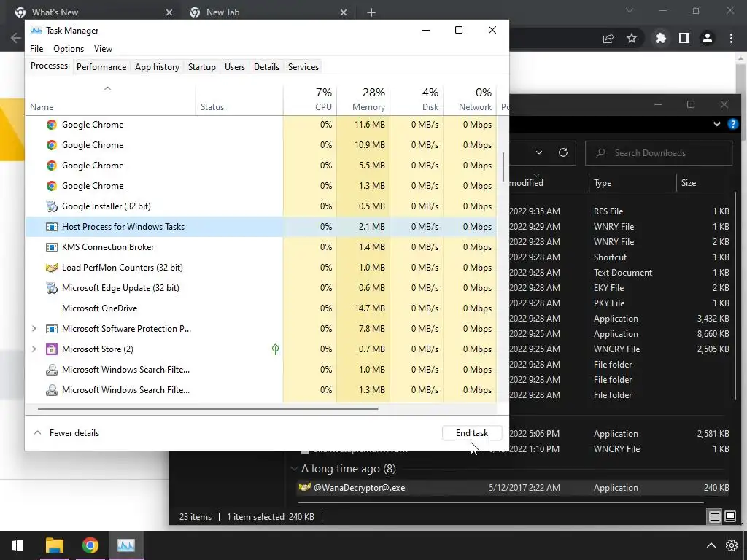Switch to the Services tab
This screenshot has height=560, width=747.
coord(303,66)
